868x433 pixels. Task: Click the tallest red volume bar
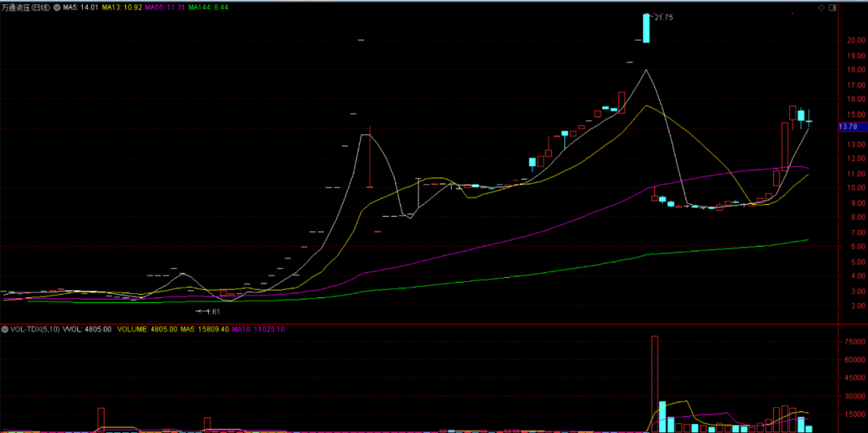tap(654, 384)
